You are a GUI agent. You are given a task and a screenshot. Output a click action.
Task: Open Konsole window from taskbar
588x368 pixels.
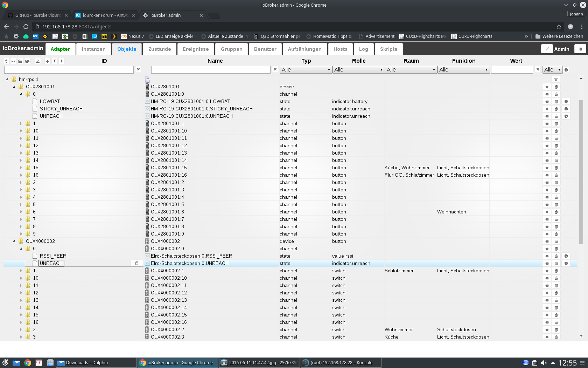tap(341, 363)
